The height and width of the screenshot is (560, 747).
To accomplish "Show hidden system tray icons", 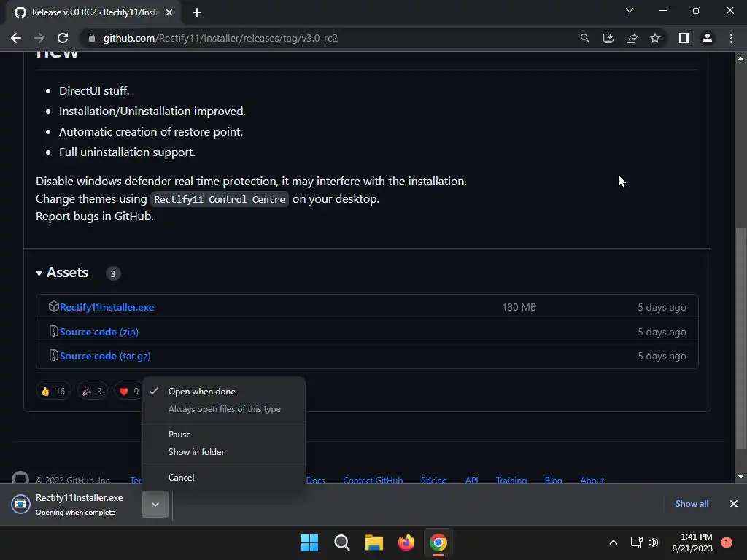I will coord(614,542).
